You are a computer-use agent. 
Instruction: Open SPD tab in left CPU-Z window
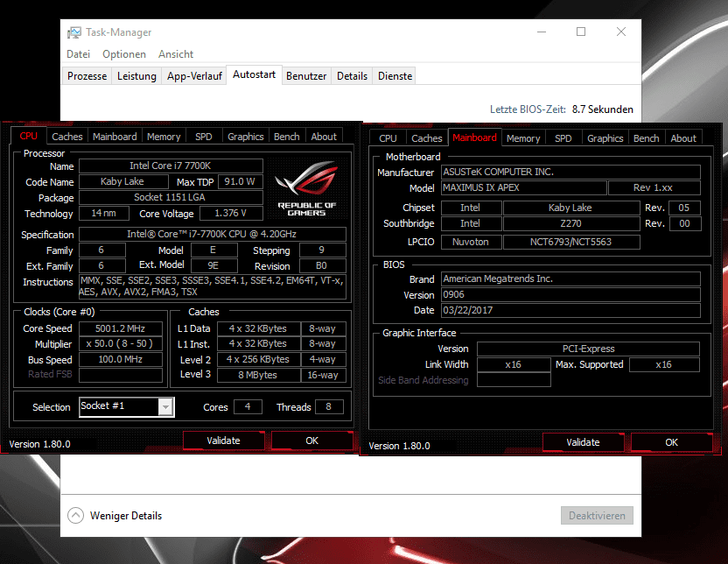point(203,137)
